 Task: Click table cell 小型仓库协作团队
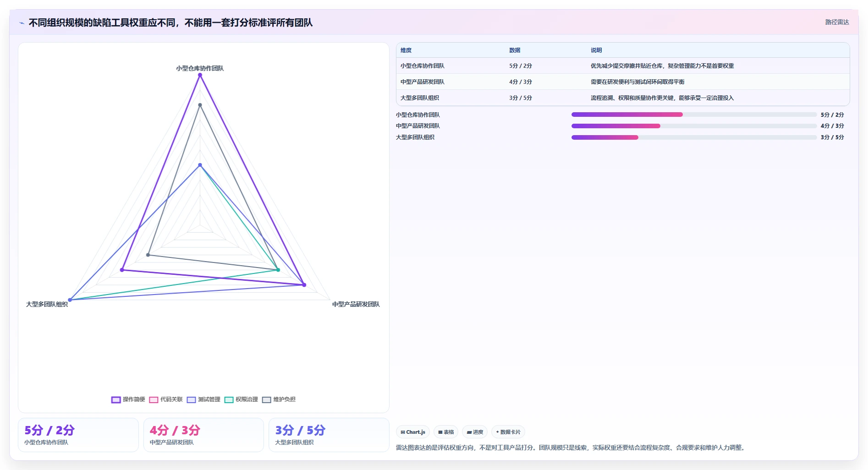pyautogui.click(x=423, y=66)
